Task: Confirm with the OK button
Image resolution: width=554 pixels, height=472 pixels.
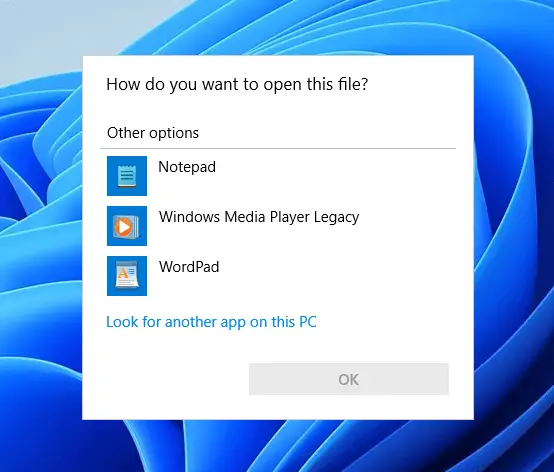Action: pos(349,379)
